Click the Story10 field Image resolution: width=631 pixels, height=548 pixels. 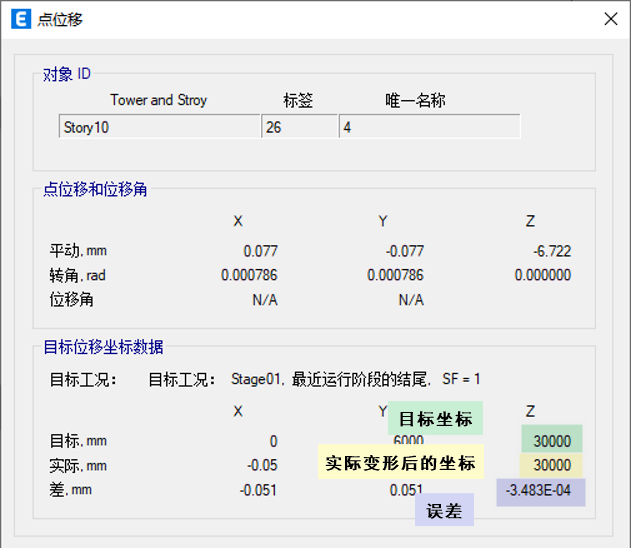pyautogui.click(x=159, y=127)
